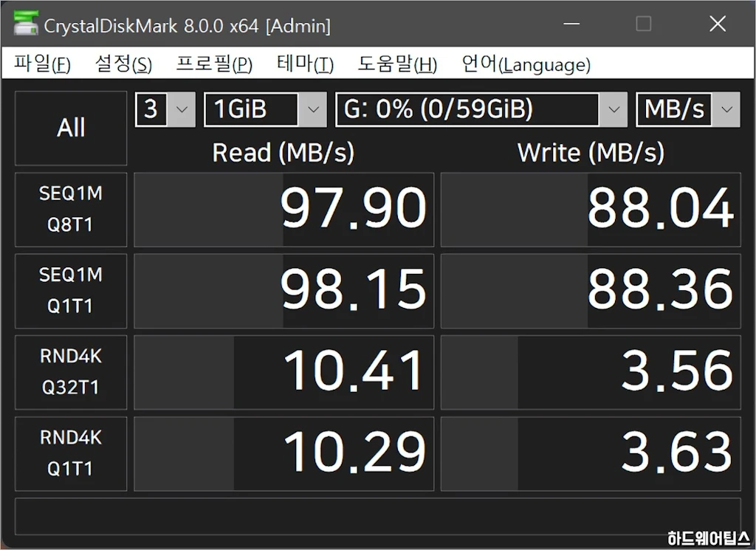Open the 파일(F) menu
Image resolution: width=756 pixels, height=550 pixels.
tap(42, 63)
